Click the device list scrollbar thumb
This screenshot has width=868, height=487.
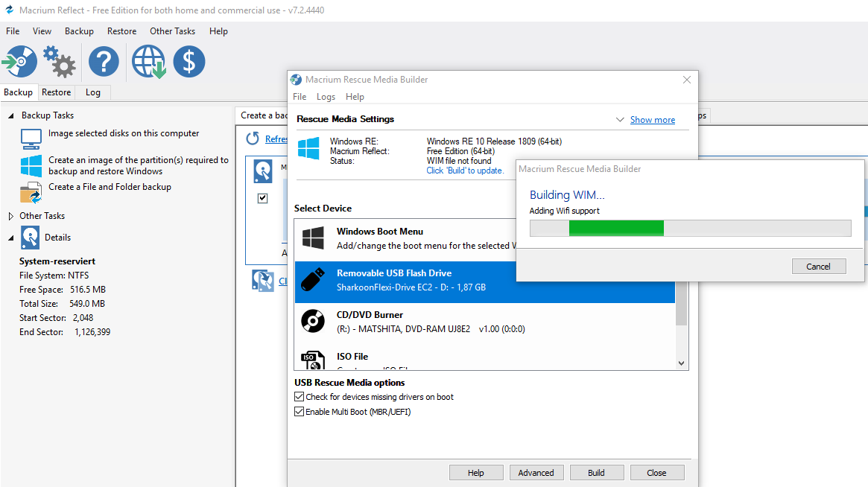tap(682, 303)
